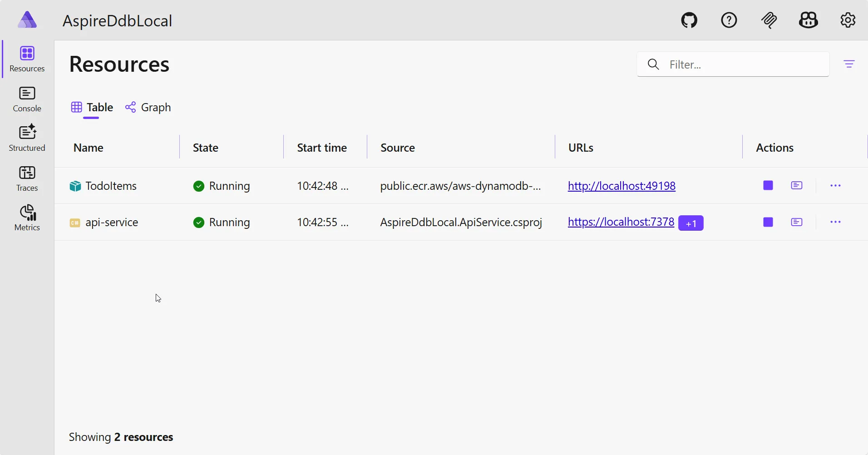This screenshot has height=455, width=868.
Task: View console logs for api-service
Action: [x=797, y=222]
